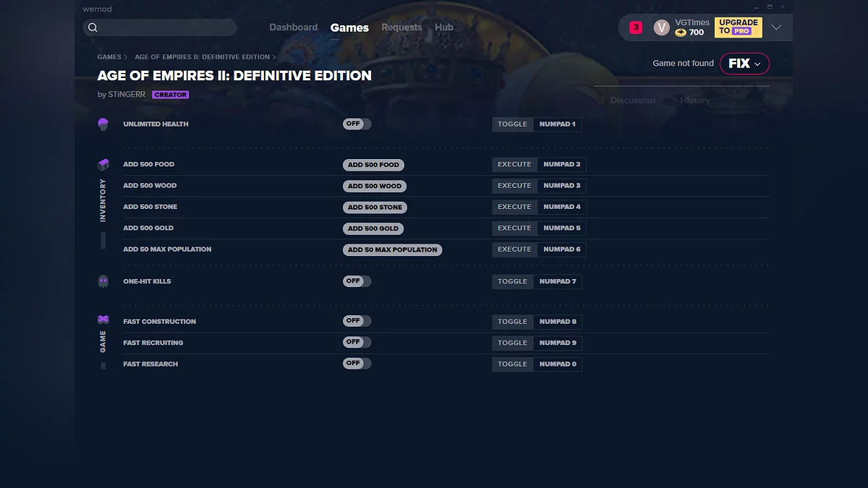Select the Fast Recruiting cheat label

click(x=153, y=343)
